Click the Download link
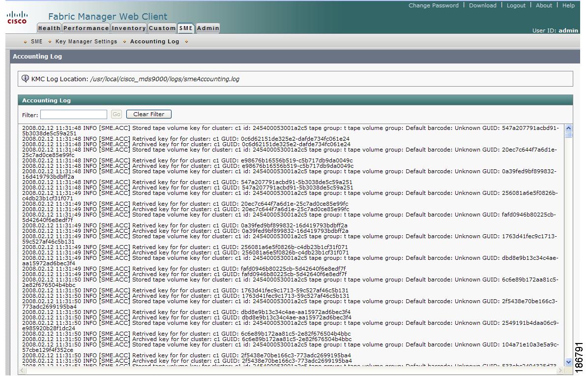Screen dimensions: 588x376 (x=483, y=5)
